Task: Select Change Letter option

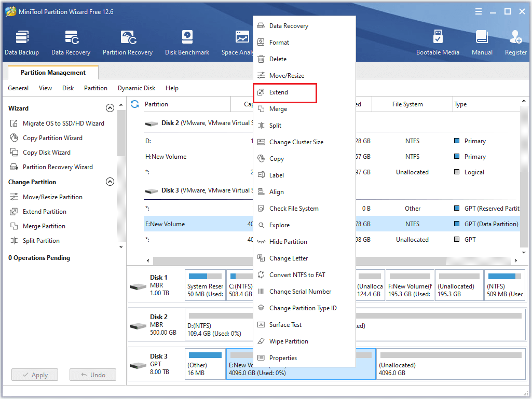Action: click(x=304, y=258)
